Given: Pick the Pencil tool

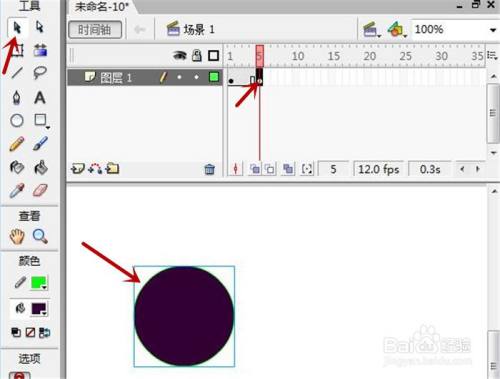Looking at the screenshot, I should 17,144.
